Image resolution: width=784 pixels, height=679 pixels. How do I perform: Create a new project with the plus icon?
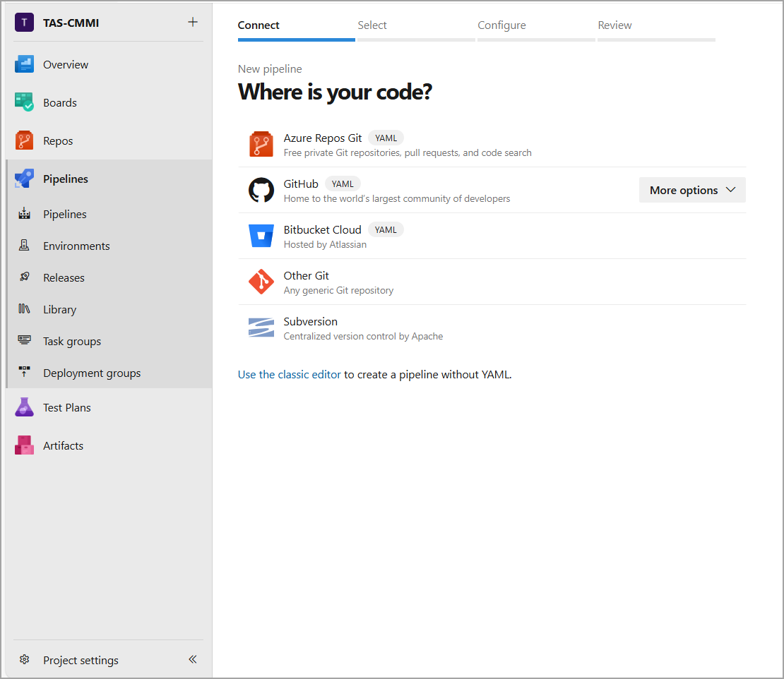click(192, 22)
